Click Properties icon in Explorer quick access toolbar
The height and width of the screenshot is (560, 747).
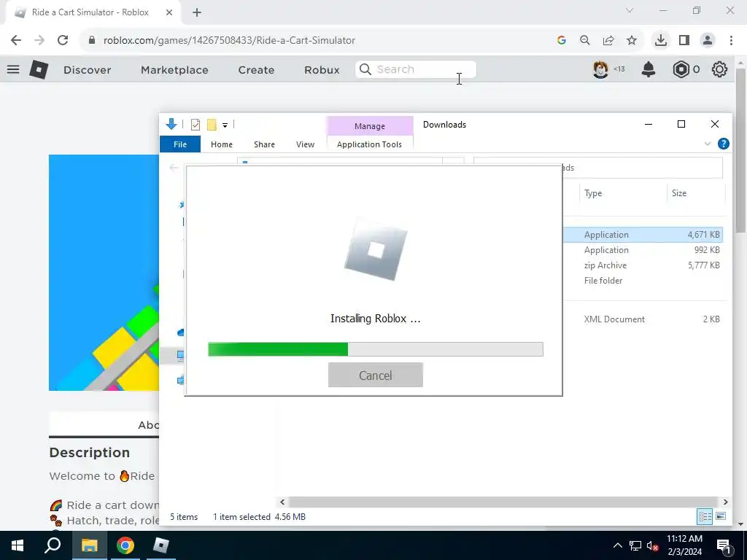tap(196, 125)
